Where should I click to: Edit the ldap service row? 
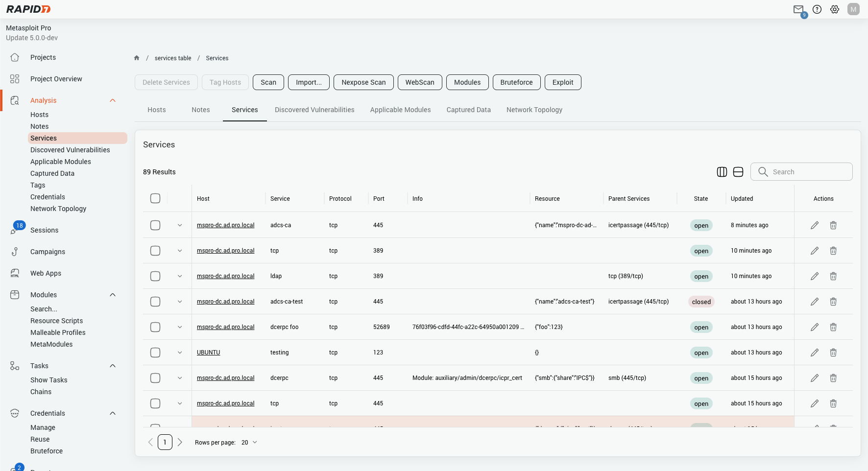click(x=815, y=276)
